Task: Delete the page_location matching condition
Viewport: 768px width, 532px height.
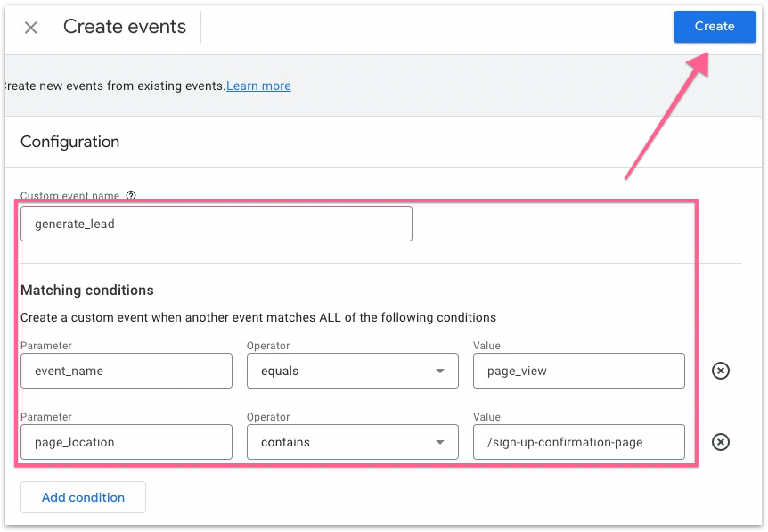Action: pos(721,442)
